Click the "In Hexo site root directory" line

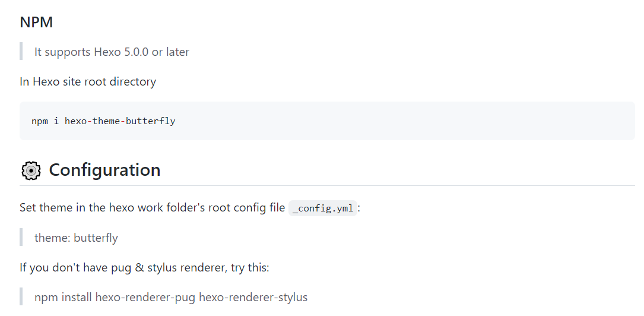(x=88, y=81)
